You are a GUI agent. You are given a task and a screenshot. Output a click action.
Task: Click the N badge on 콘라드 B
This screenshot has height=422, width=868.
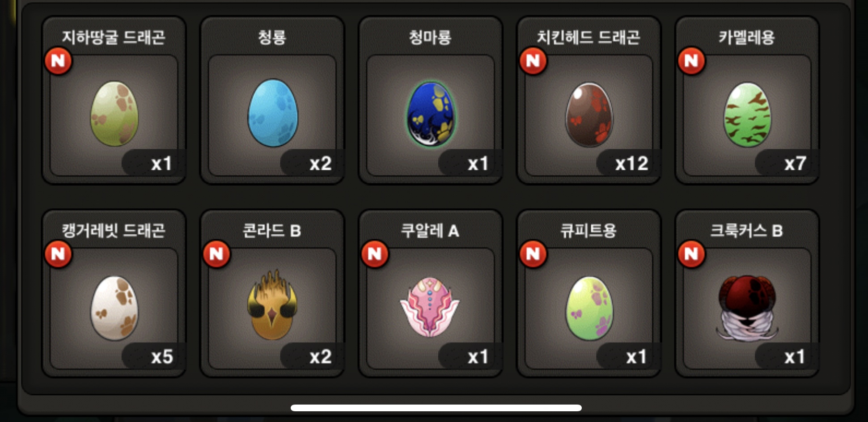216,254
